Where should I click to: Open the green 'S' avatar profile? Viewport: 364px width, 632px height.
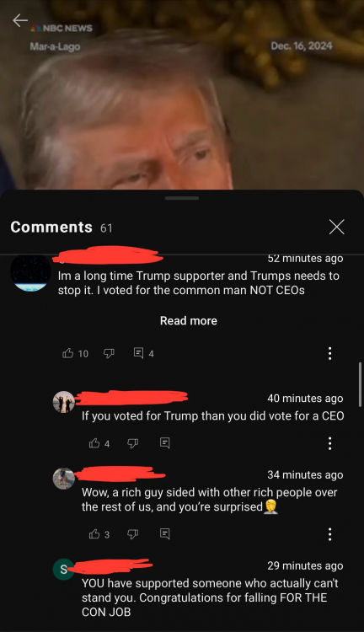[x=64, y=570]
